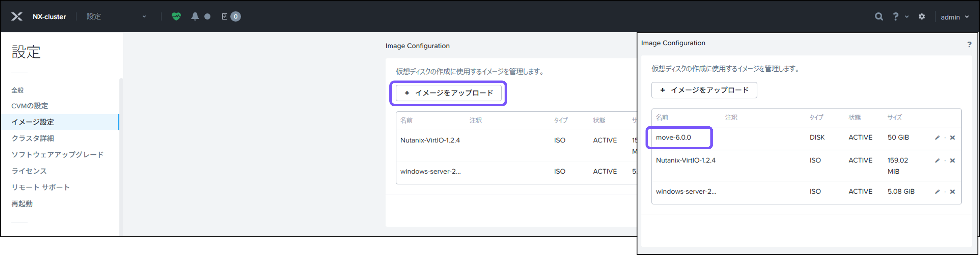Click the help question mark in Image Configuration panel
The height and width of the screenshot is (255, 980).
969,45
